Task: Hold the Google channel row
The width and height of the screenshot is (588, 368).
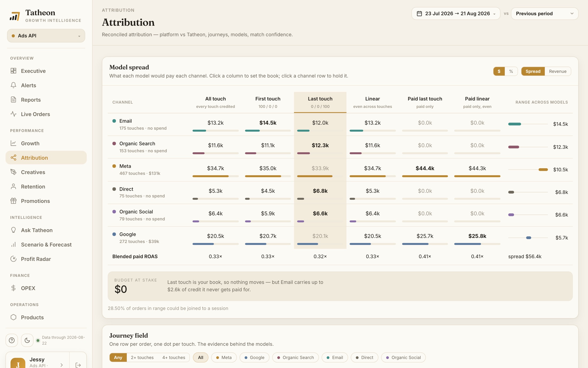Action: coord(340,238)
